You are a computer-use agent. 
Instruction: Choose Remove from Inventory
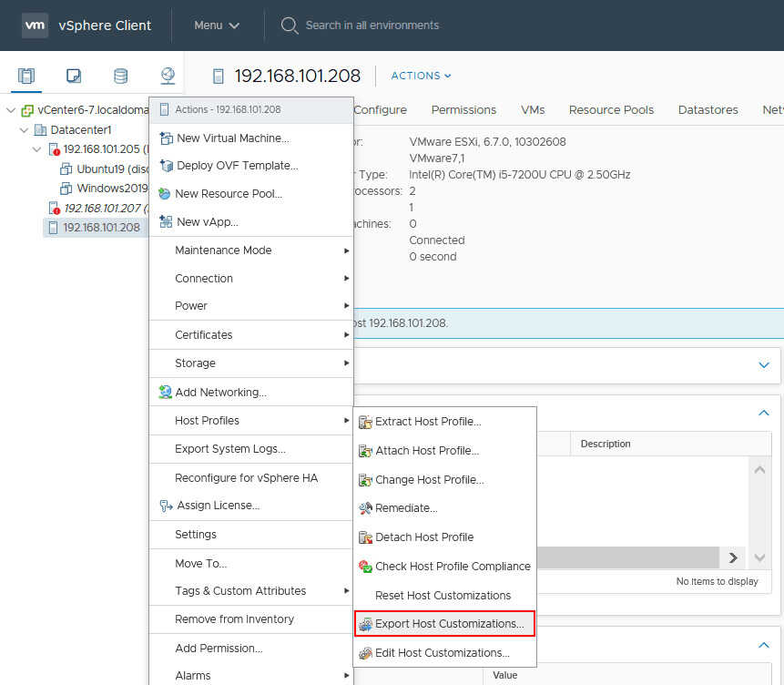click(251, 619)
